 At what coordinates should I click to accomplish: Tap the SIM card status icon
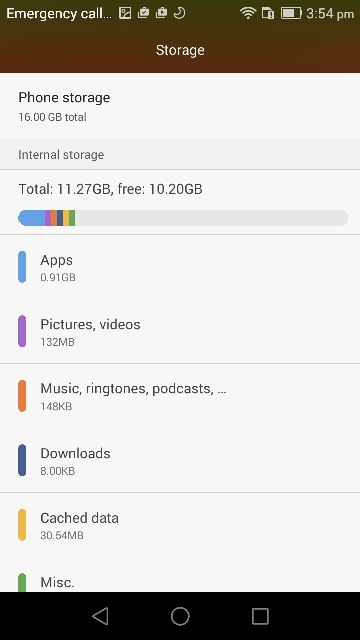coord(268,13)
